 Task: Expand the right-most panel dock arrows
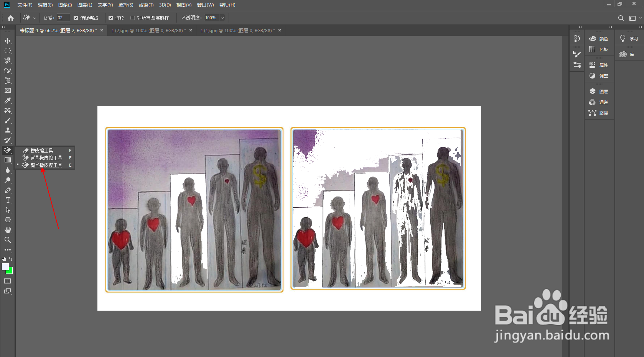pyautogui.click(x=640, y=27)
